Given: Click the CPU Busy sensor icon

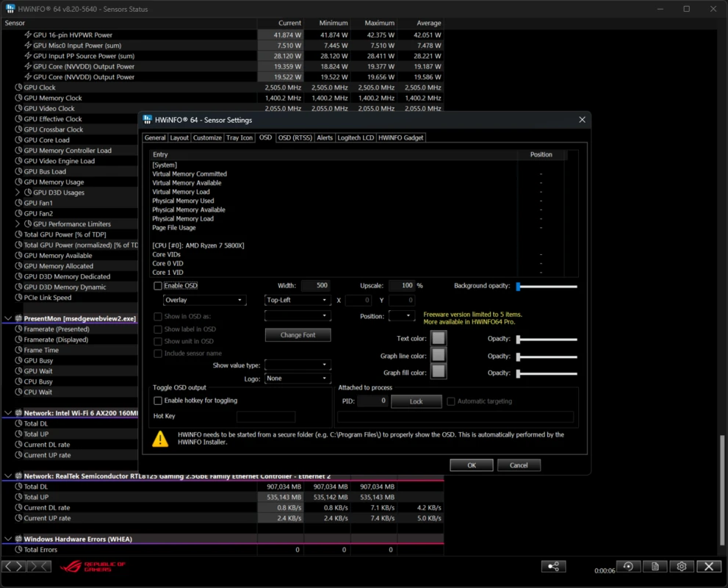Looking at the screenshot, I should (18, 381).
